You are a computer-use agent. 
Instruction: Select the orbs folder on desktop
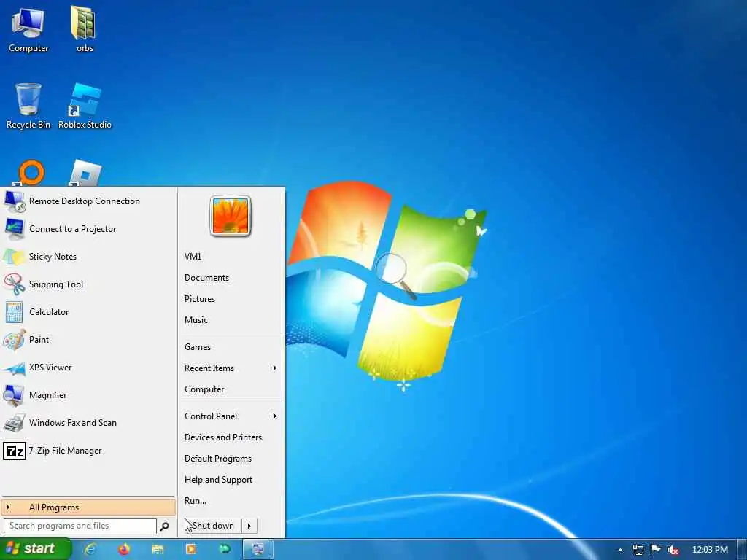click(x=85, y=29)
